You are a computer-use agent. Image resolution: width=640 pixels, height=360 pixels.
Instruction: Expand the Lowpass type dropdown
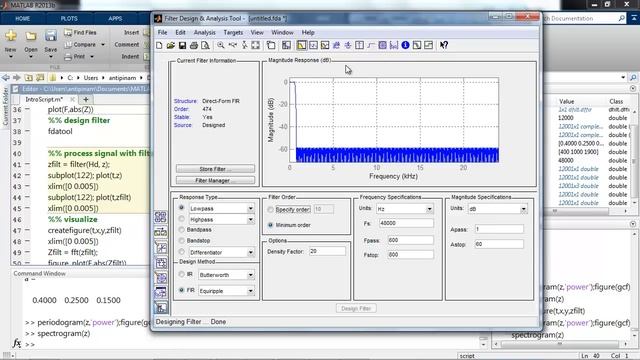click(x=251, y=209)
